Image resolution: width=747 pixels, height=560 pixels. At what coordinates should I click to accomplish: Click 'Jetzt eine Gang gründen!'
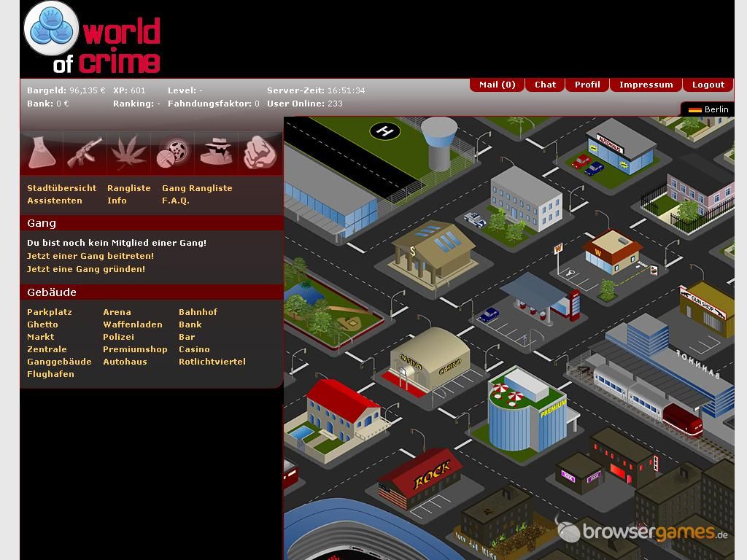[86, 269]
